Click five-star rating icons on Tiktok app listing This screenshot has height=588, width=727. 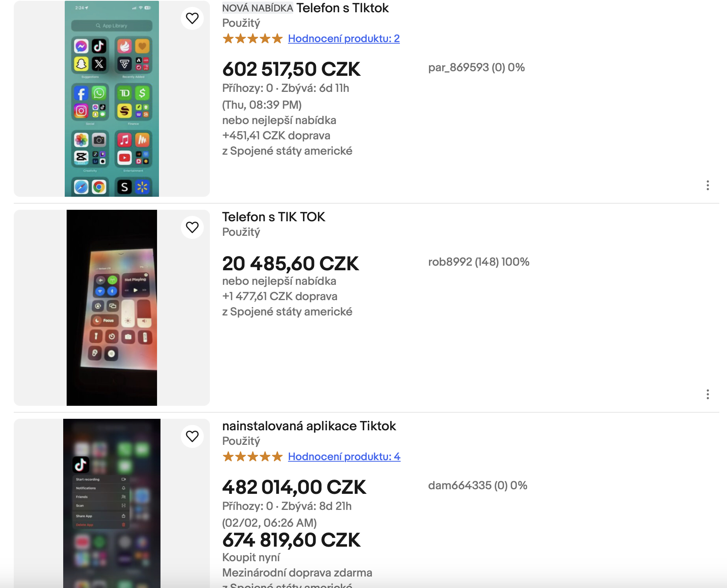pos(252,456)
